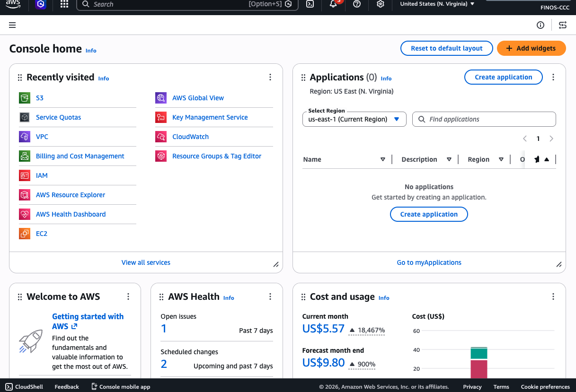Screen dimensions: 576x392
Task: Open the hamburger navigation menu
Action: (12, 25)
